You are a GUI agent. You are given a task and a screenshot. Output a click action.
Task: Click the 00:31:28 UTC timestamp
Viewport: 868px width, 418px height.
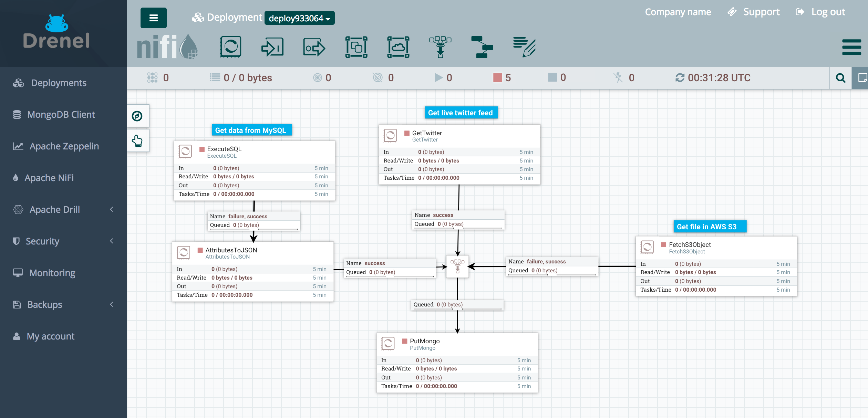[x=719, y=78]
